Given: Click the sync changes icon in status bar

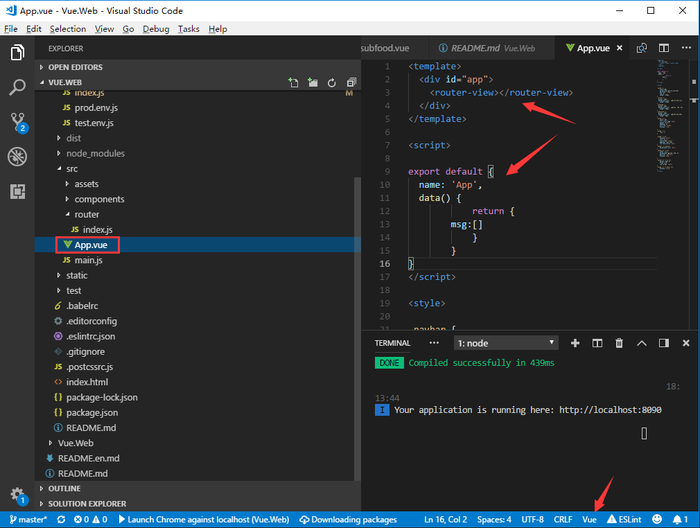Looking at the screenshot, I should (61, 520).
